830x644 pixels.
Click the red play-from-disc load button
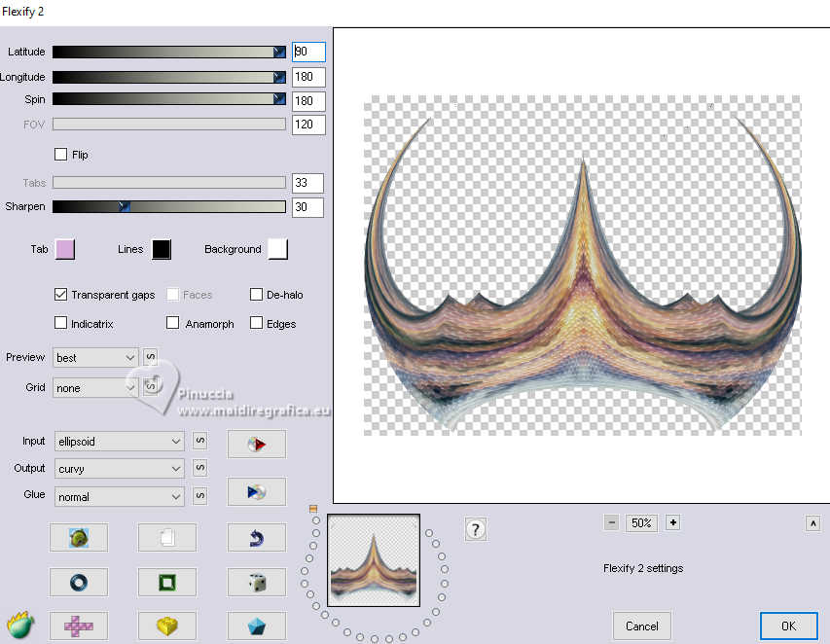click(257, 444)
